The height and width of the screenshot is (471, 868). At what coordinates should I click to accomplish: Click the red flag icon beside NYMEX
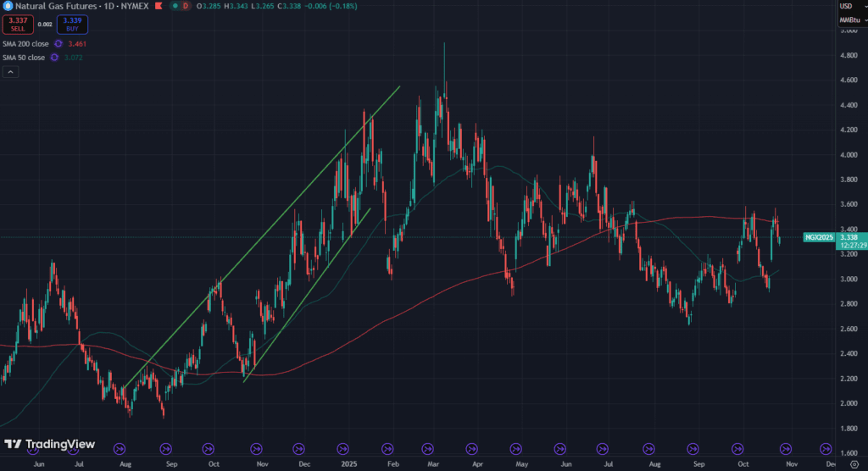(x=157, y=7)
